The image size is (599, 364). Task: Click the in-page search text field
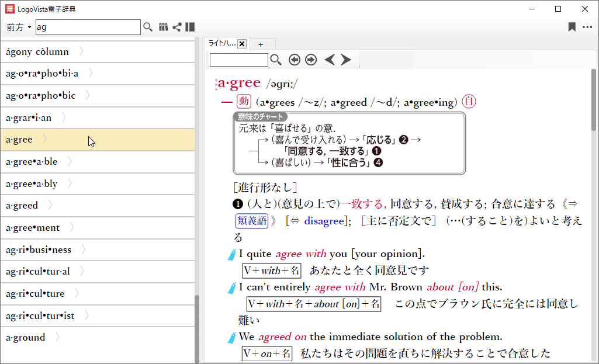point(238,60)
